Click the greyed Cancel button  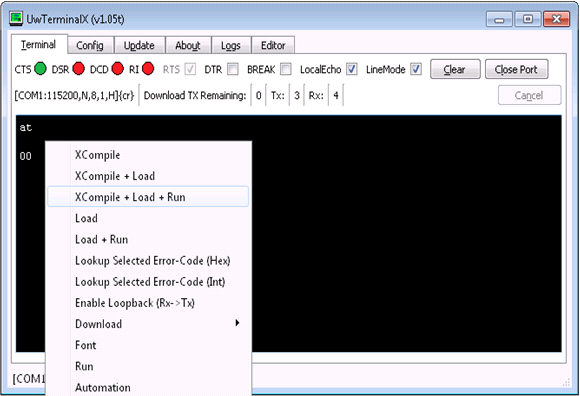pos(529,95)
